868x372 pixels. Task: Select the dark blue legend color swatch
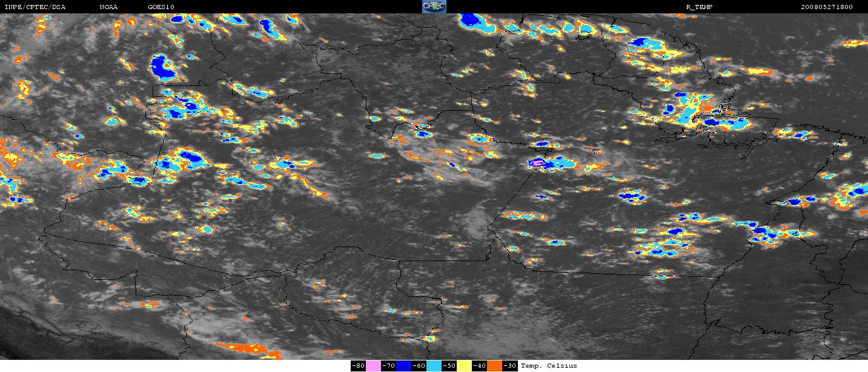point(404,366)
